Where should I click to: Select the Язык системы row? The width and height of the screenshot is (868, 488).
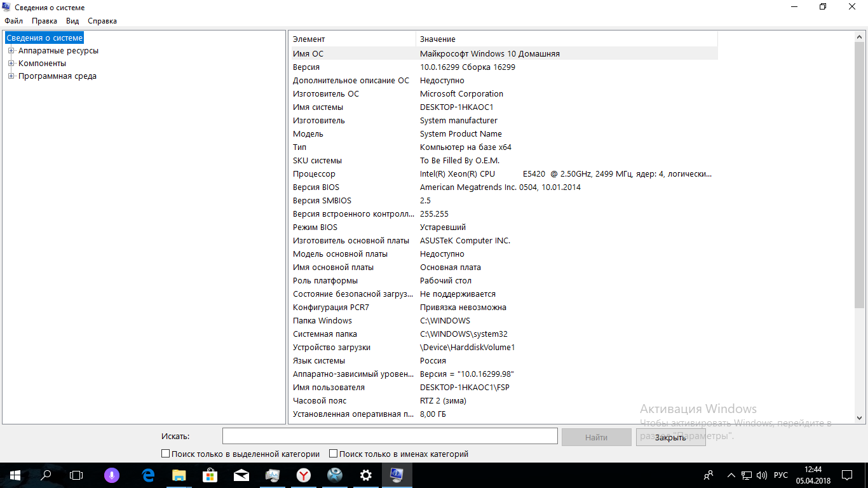(x=505, y=361)
